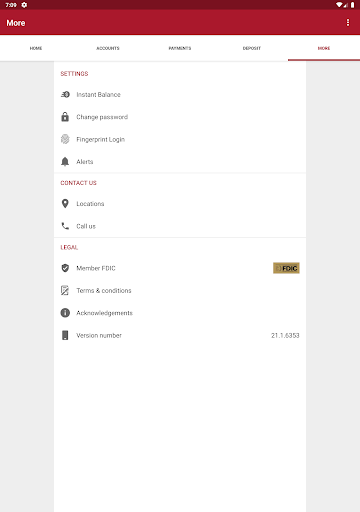
Task: Open the Payments tab
Action: pyautogui.click(x=180, y=48)
